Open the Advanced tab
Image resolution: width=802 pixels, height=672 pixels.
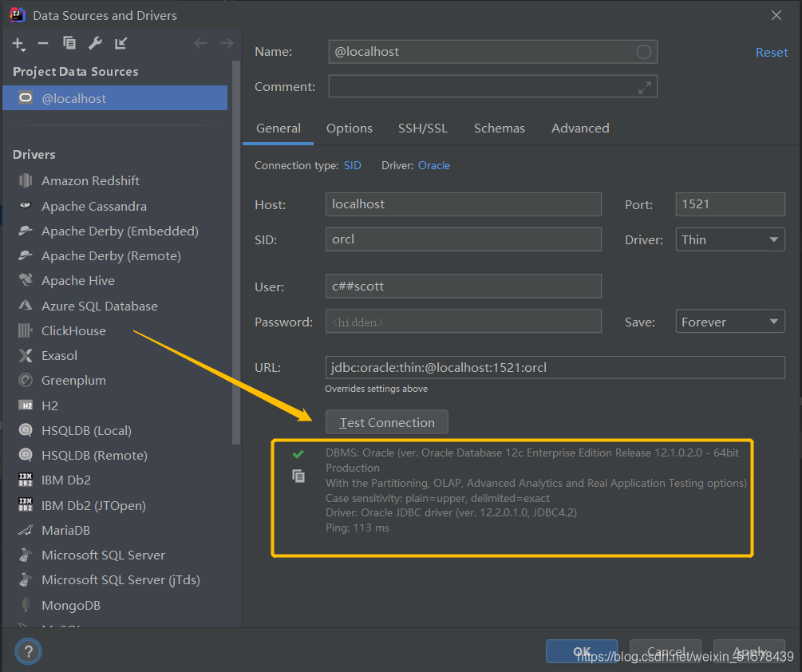(580, 128)
